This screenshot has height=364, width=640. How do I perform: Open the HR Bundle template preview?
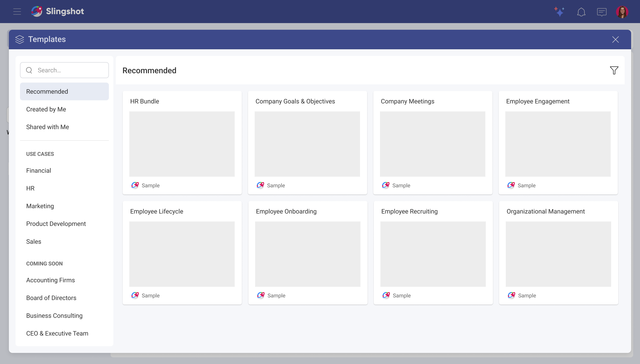coord(182,144)
